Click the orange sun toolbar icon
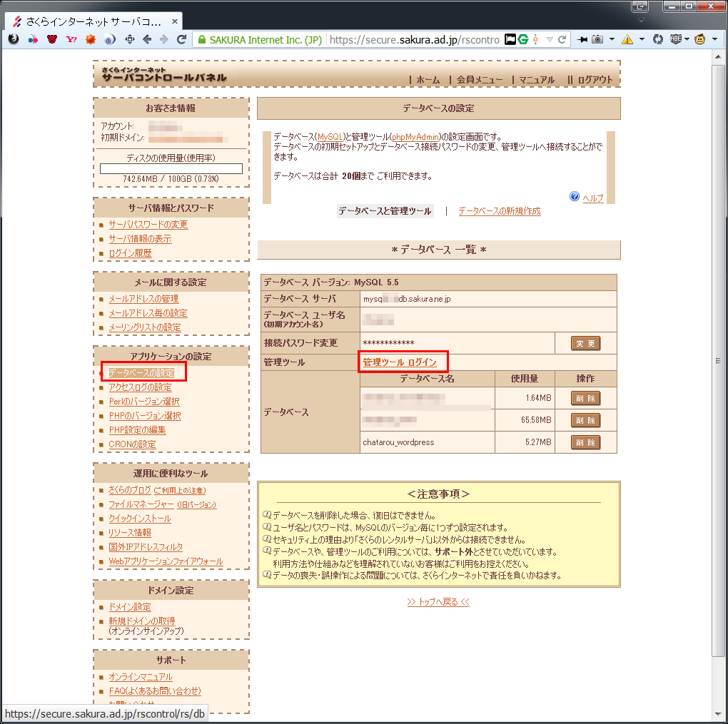 pyautogui.click(x=91, y=39)
